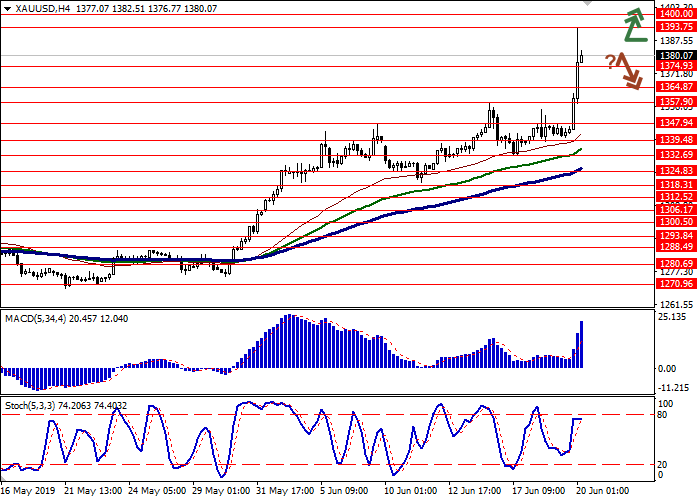
Task: Click the 1357.90 support level label
Action: pos(676,101)
